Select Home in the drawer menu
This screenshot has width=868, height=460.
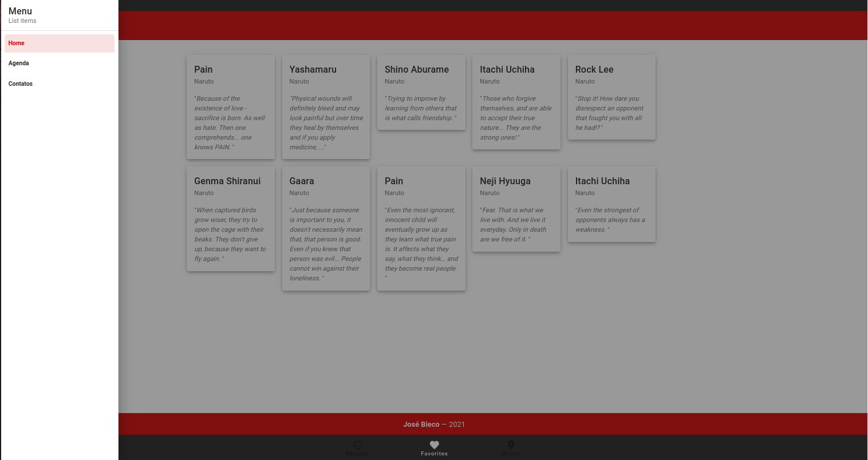pos(60,43)
